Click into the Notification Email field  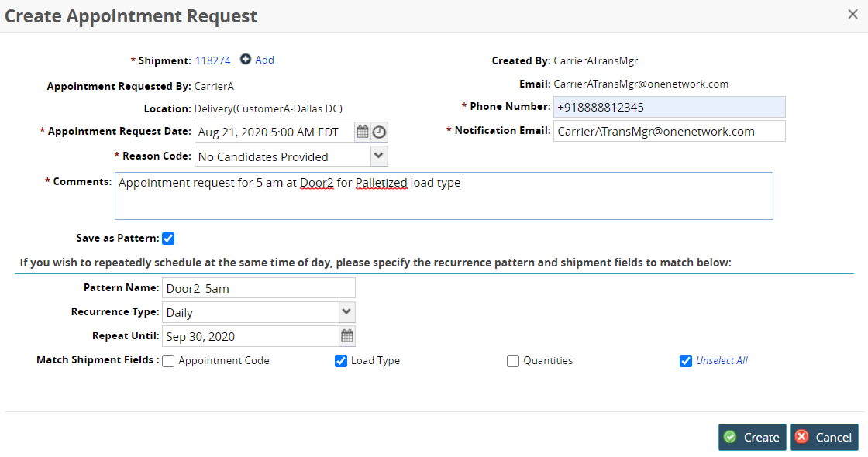668,131
